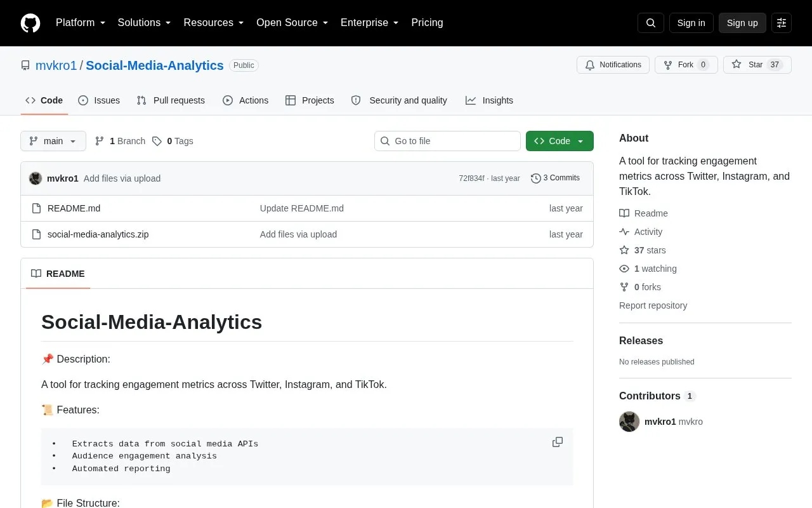View the 0 forks link
Screen dimensions: 812x508
pyautogui.click(x=640, y=287)
